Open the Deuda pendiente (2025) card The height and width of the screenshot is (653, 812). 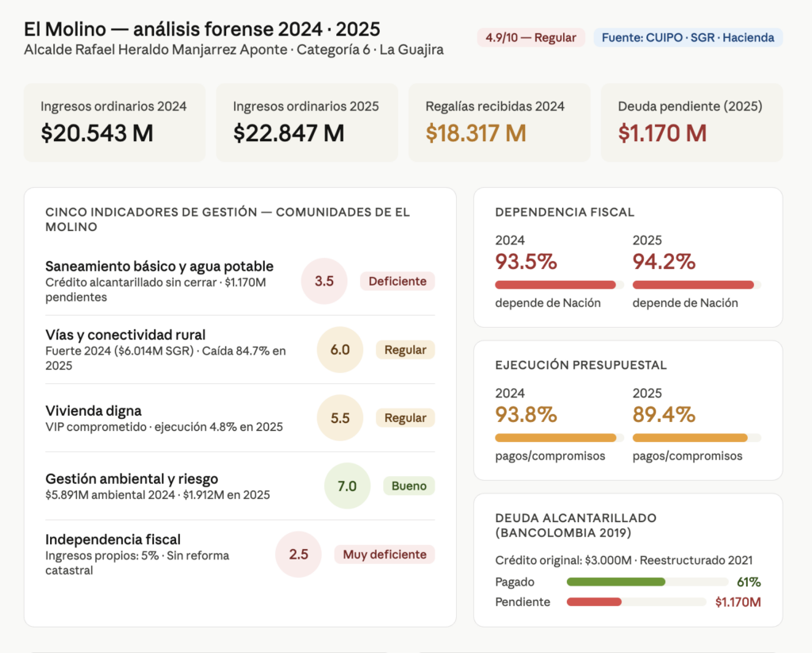point(691,122)
